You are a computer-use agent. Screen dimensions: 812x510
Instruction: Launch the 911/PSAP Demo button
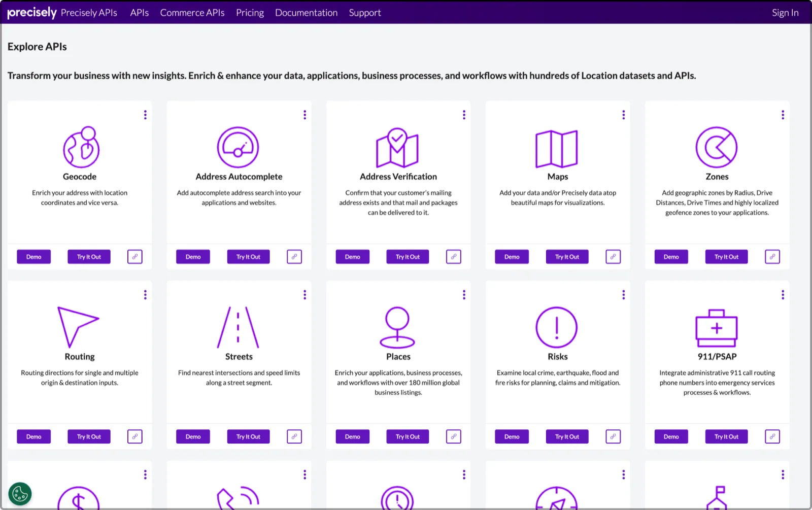click(x=671, y=436)
